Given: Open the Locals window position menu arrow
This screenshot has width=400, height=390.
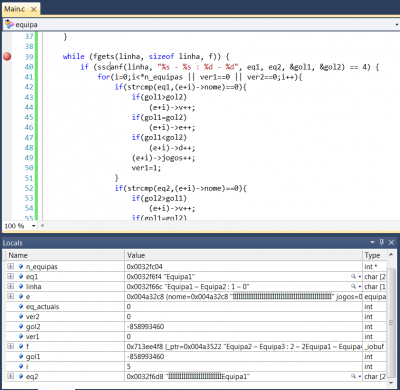Looking at the screenshot, I should click(x=372, y=243).
